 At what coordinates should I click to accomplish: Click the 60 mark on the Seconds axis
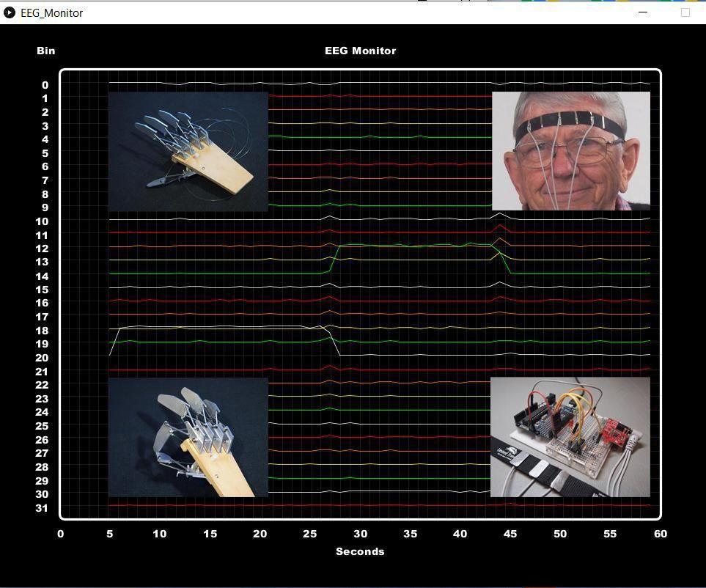pos(659,534)
